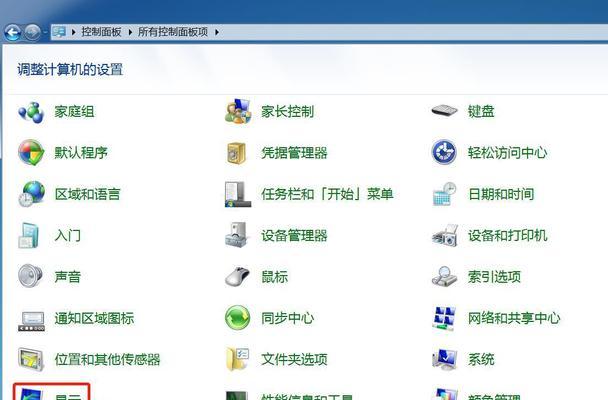Click the 设备管理器 label

294,235
